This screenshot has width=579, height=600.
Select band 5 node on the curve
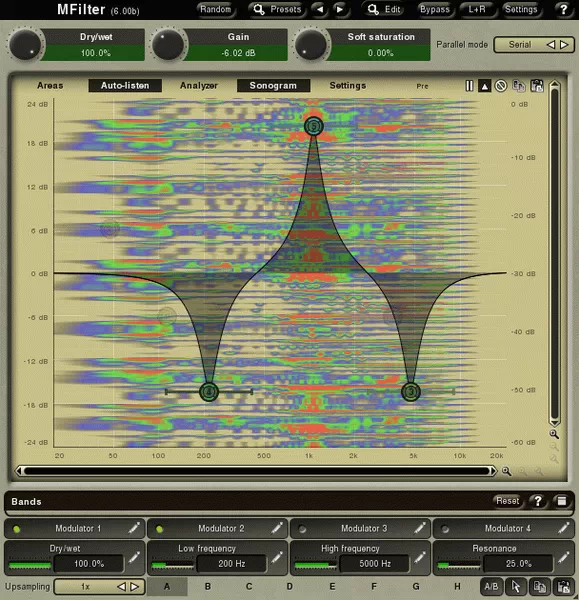coord(313,126)
